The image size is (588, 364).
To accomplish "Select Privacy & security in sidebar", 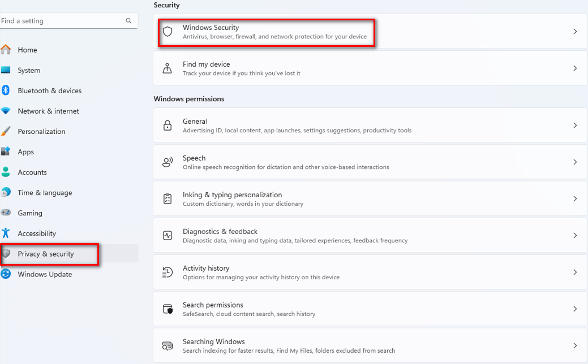I will [x=69, y=254].
